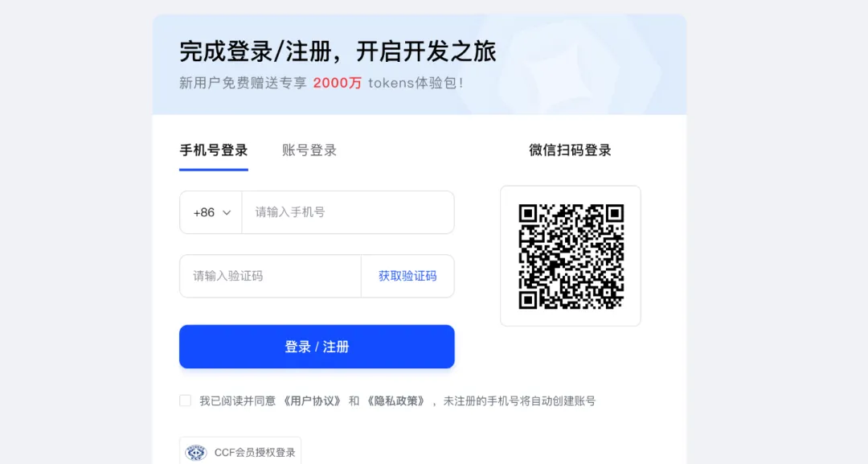Tick the agreement checkbox
Viewport: 868px width, 464px height.
tap(185, 400)
